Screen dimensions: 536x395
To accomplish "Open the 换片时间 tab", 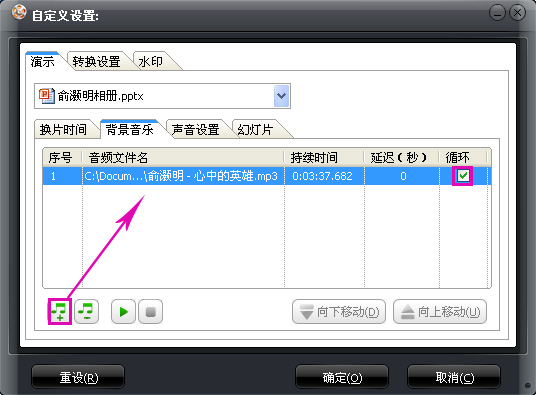I will pos(64,130).
